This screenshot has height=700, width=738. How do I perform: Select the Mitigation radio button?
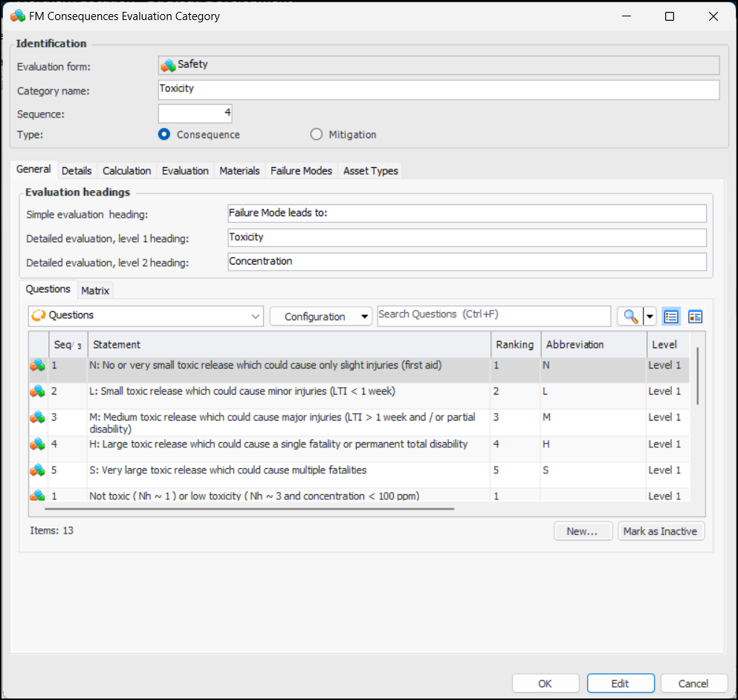click(x=317, y=135)
